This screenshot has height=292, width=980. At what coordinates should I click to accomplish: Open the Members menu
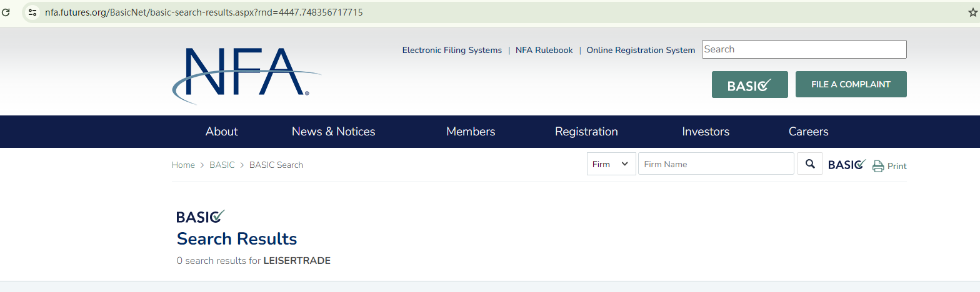[x=471, y=132]
